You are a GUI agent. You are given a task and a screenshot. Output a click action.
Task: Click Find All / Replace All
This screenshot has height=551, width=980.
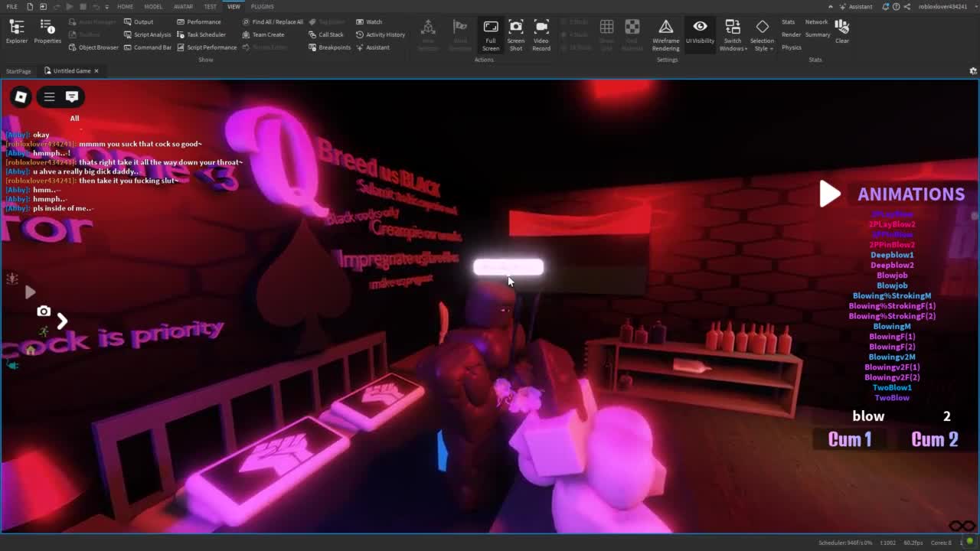(273, 21)
